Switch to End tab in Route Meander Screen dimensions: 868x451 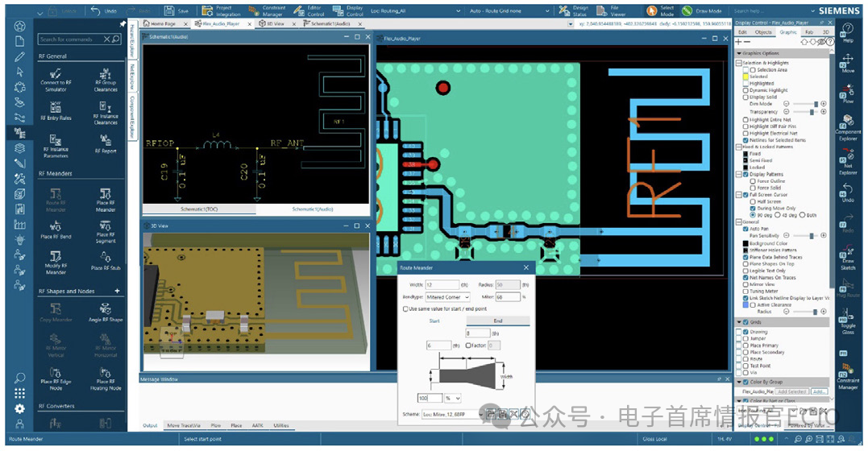coord(497,321)
